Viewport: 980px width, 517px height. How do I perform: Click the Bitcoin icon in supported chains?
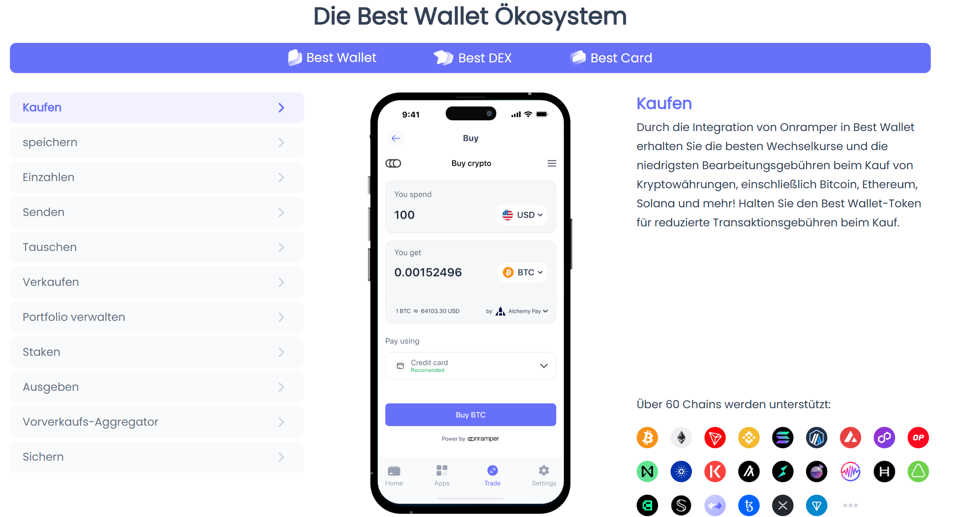click(647, 437)
